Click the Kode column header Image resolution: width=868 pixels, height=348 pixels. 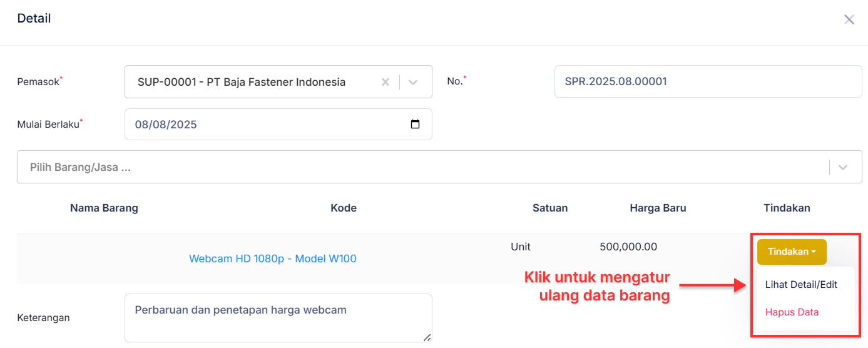tap(344, 208)
